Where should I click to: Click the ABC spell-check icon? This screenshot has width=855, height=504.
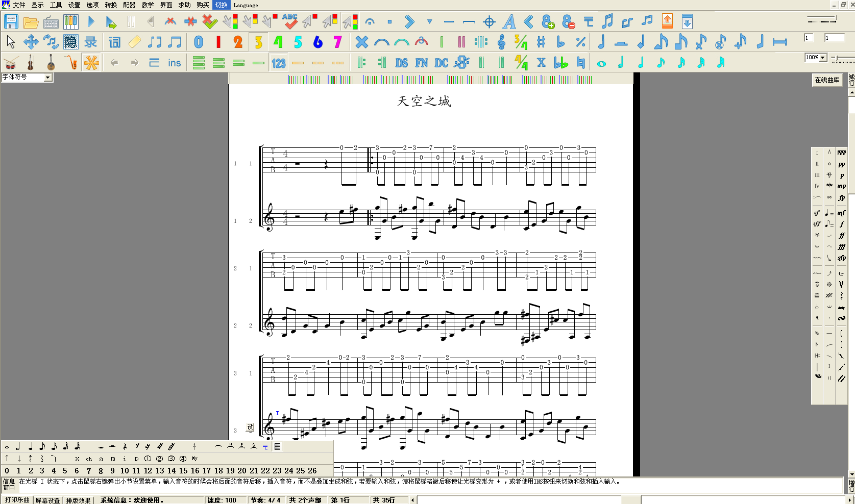pyautogui.click(x=290, y=21)
